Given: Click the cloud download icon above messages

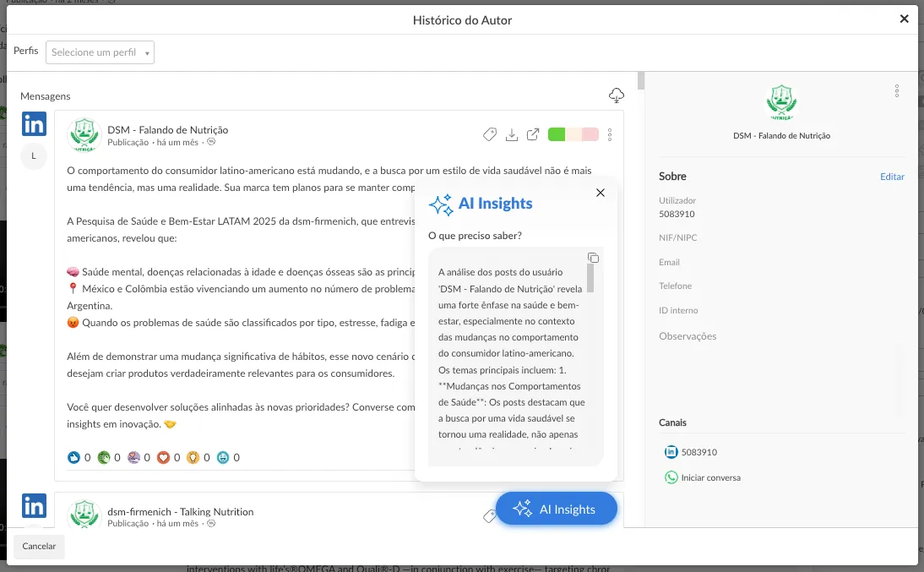Looking at the screenshot, I should tap(617, 95).
